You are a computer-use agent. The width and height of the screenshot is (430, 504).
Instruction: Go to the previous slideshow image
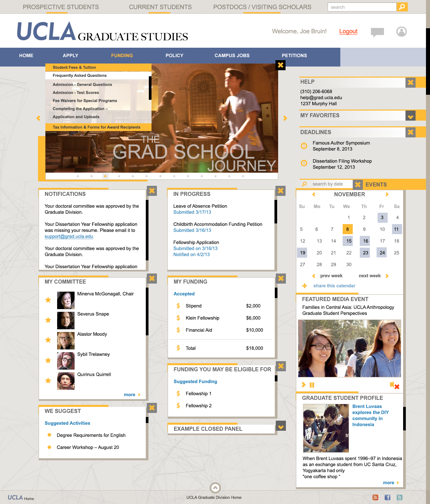click(x=38, y=118)
